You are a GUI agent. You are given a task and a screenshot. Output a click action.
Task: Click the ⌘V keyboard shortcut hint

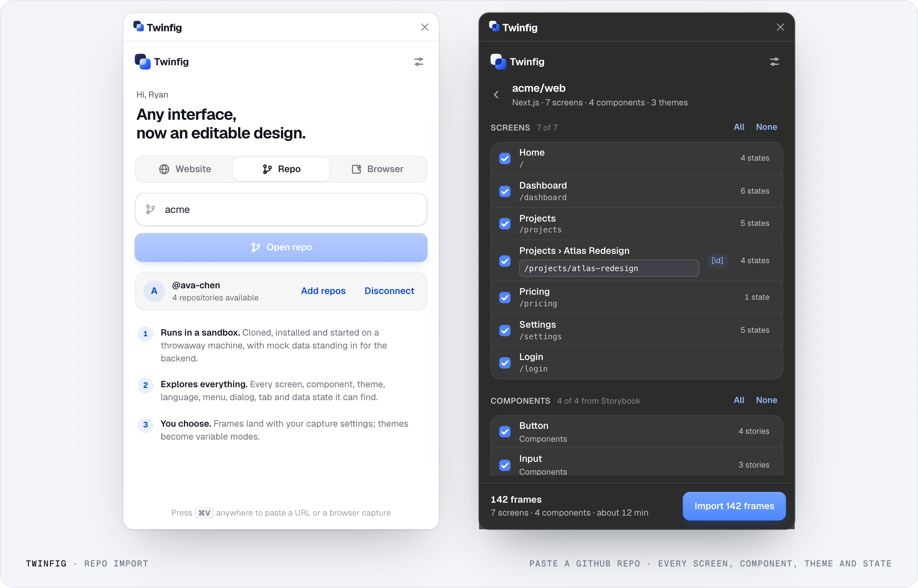pos(204,513)
